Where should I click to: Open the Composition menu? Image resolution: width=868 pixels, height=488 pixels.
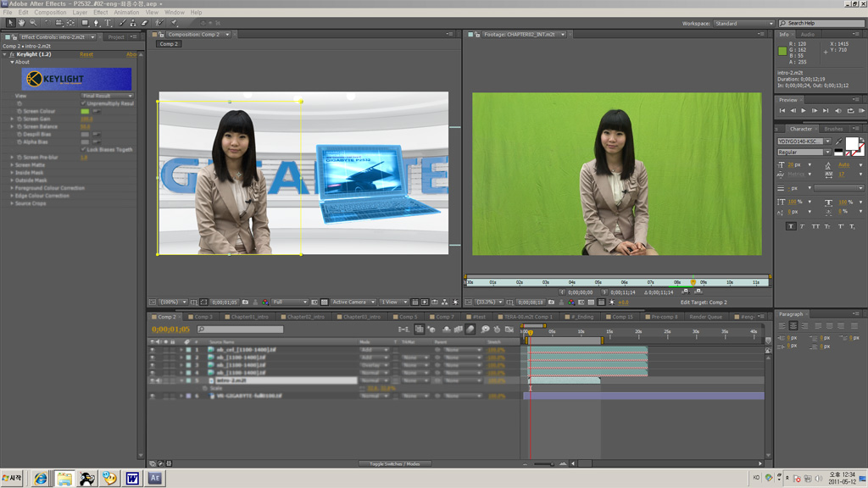pos(50,12)
